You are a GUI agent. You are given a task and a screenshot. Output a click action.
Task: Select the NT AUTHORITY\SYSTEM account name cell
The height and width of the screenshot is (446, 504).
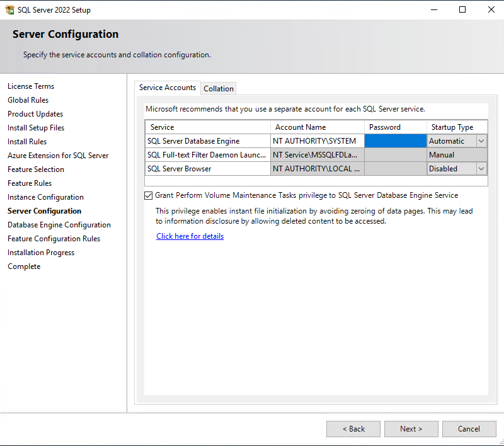click(x=317, y=141)
